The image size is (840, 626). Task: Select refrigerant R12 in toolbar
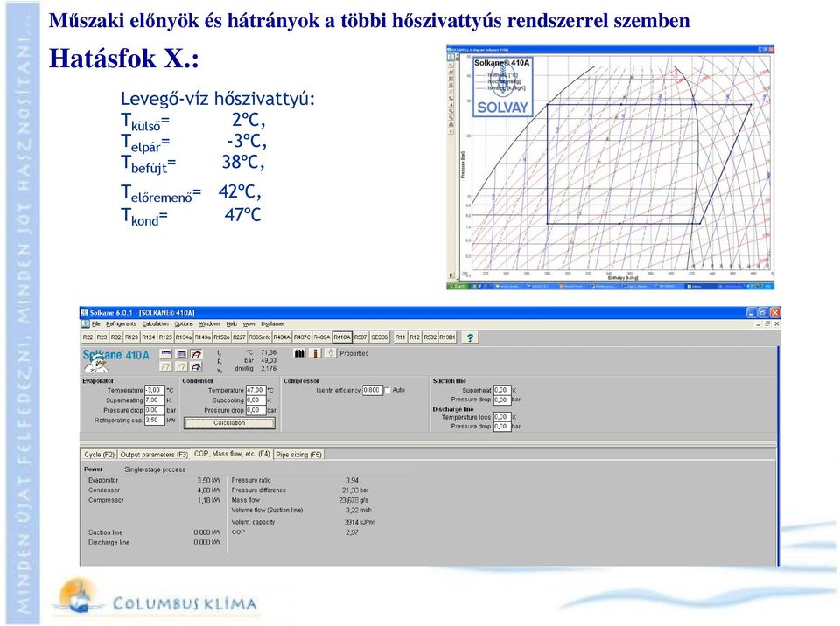click(415, 337)
